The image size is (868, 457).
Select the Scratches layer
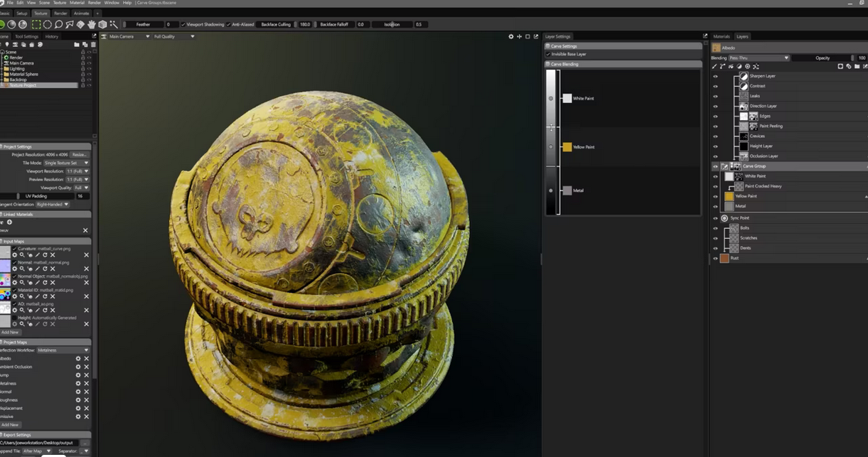[x=749, y=238]
